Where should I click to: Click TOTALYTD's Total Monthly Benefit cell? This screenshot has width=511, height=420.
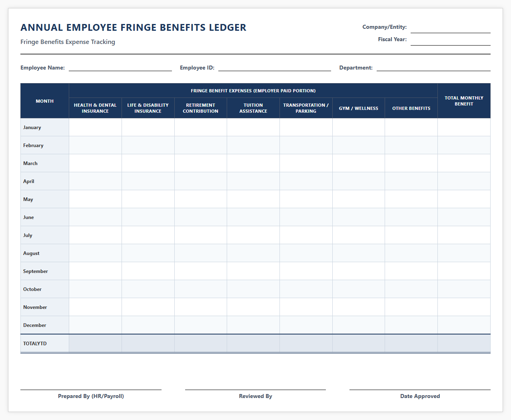point(464,343)
